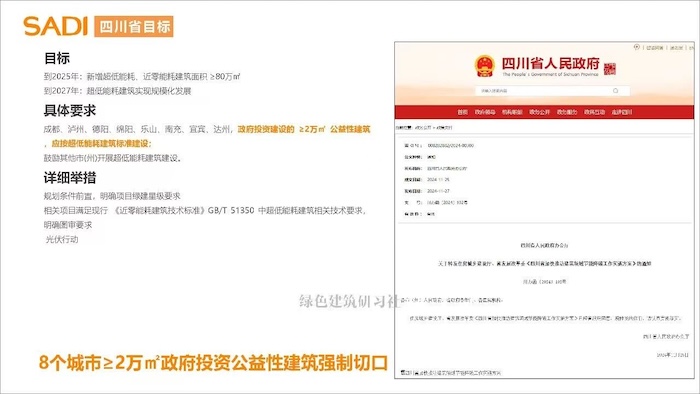The width and height of the screenshot is (700, 394).
Task: Click the line 规划条件前置，明确项目绿建星级要求
Action: tap(112, 196)
